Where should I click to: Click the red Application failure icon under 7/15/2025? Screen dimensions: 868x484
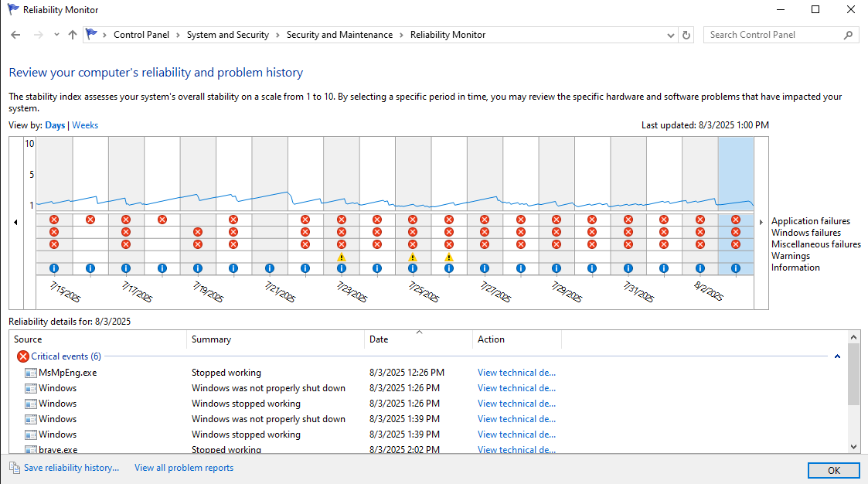54,220
